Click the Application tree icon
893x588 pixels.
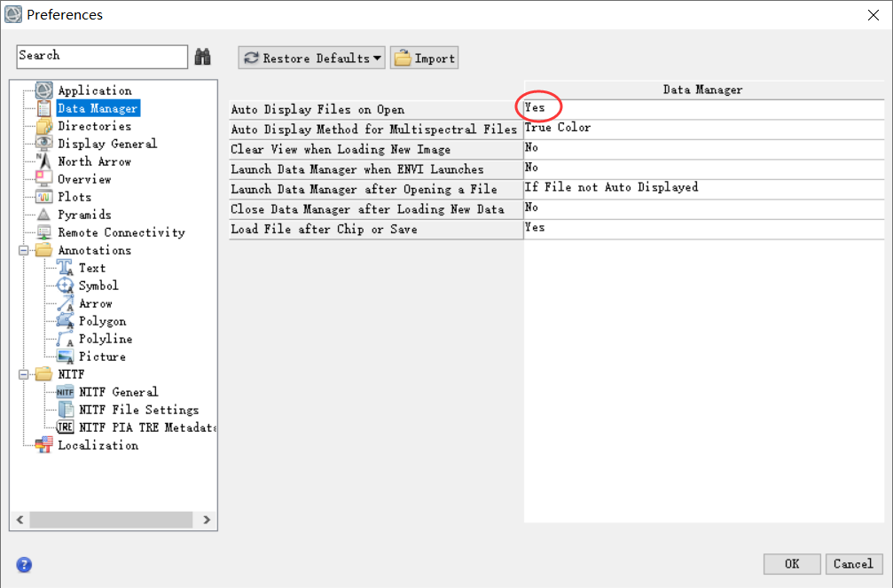[43, 90]
